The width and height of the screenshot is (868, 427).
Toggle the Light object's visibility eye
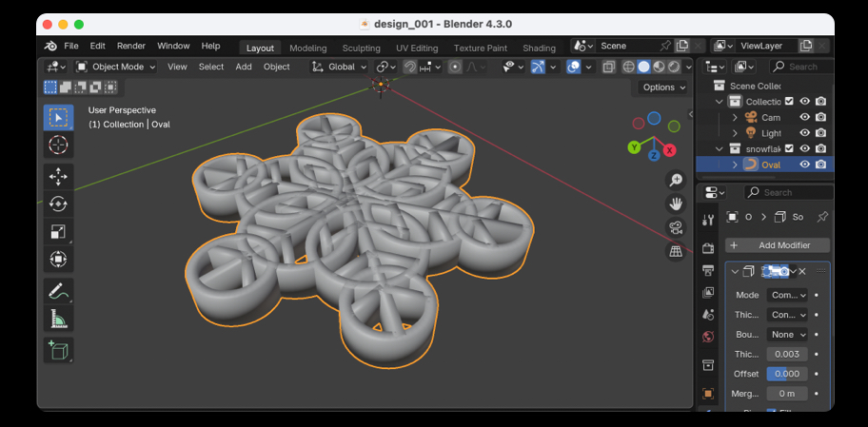(x=804, y=133)
